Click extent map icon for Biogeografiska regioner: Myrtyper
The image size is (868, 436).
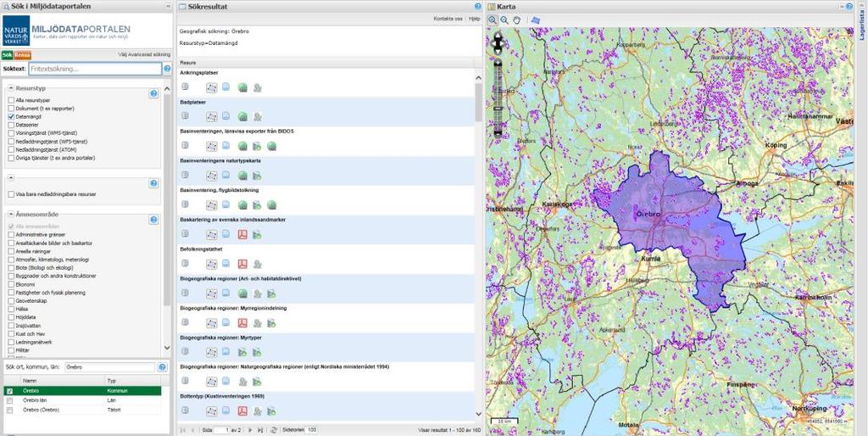(211, 352)
